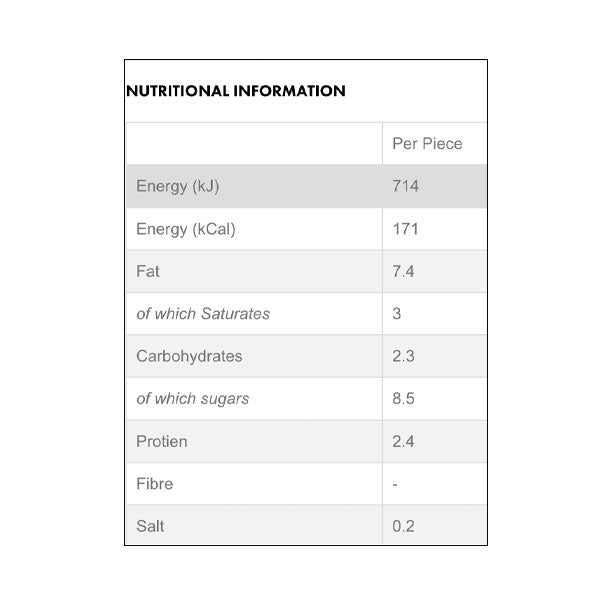Screen dimensions: 600x600
Task: Click the of which sugars label
Action: [193, 399]
